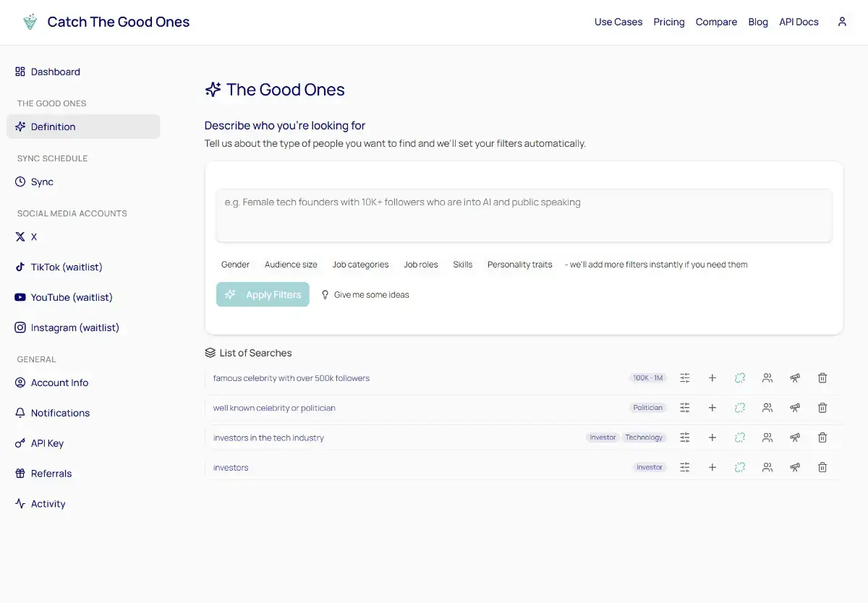868x603 pixels.
Task: Go to Pricing page
Action: click(669, 22)
